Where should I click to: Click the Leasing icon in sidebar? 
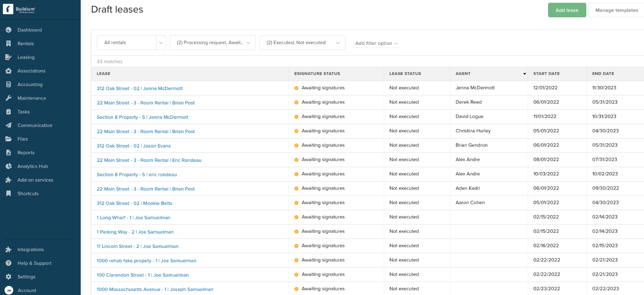point(8,57)
